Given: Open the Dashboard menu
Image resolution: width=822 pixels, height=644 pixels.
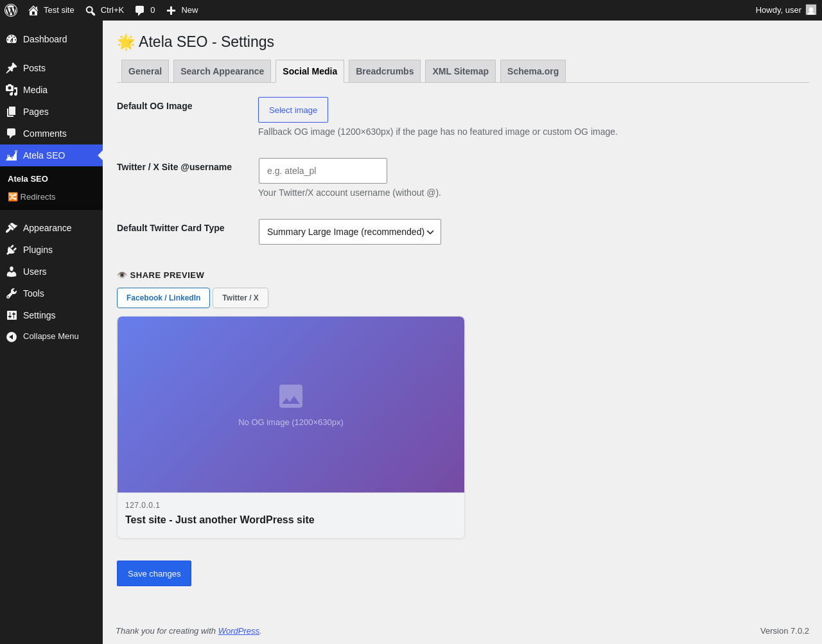Looking at the screenshot, I should 45,39.
